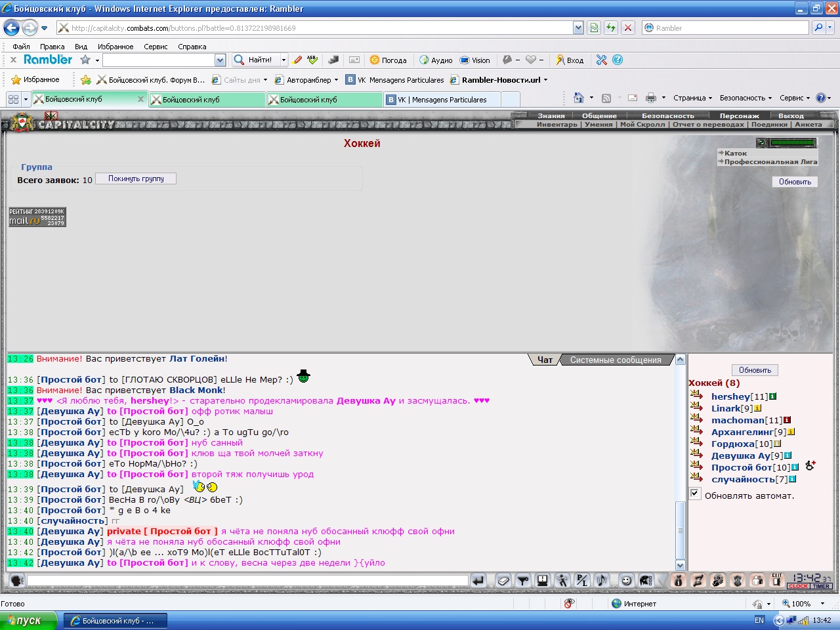The height and width of the screenshot is (630, 840).
Task: Open the chat filter funnel icon
Action: pyautogui.click(x=523, y=581)
